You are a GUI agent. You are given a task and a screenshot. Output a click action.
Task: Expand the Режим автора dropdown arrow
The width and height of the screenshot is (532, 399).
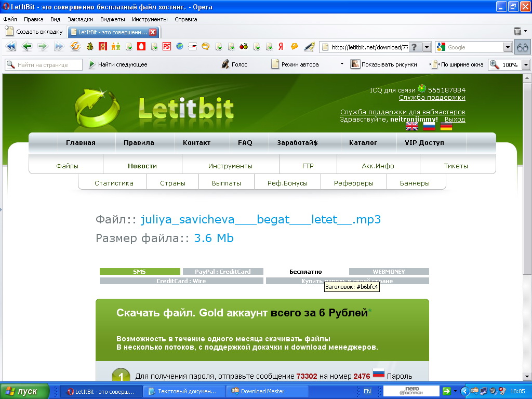[x=342, y=64]
